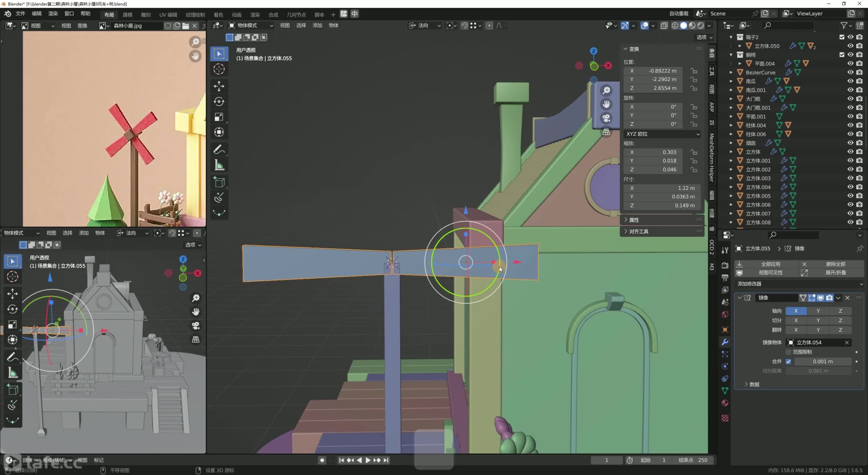Open the XYZ 欧拉 rotation dropdown
The height and width of the screenshot is (475, 868).
[661, 133]
